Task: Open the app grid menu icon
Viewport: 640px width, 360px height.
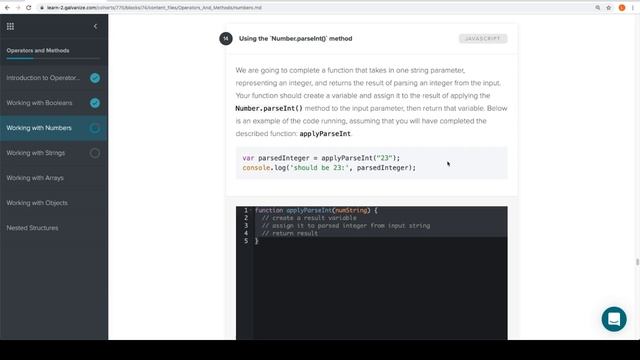Action: 10,27
